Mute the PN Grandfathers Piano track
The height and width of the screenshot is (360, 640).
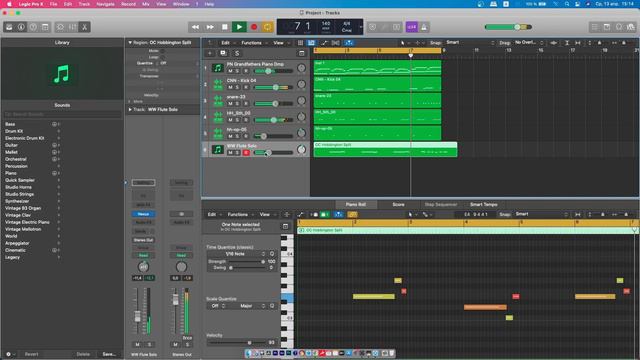230,71
